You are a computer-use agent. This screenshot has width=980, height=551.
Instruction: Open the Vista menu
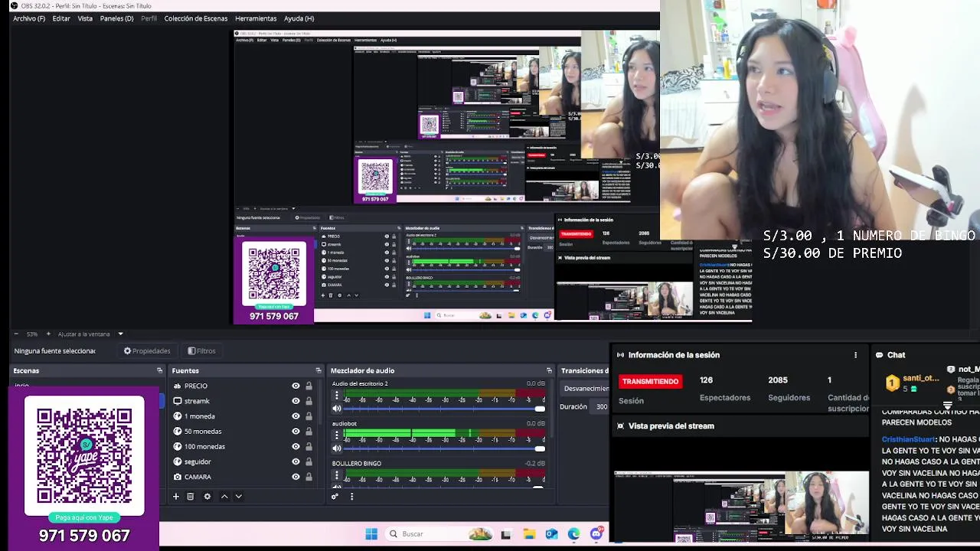click(85, 18)
